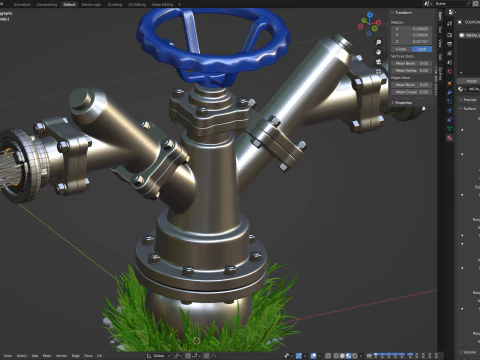Adjust Mean Vertex Crease slider
480x360 pixels.
[412, 70]
